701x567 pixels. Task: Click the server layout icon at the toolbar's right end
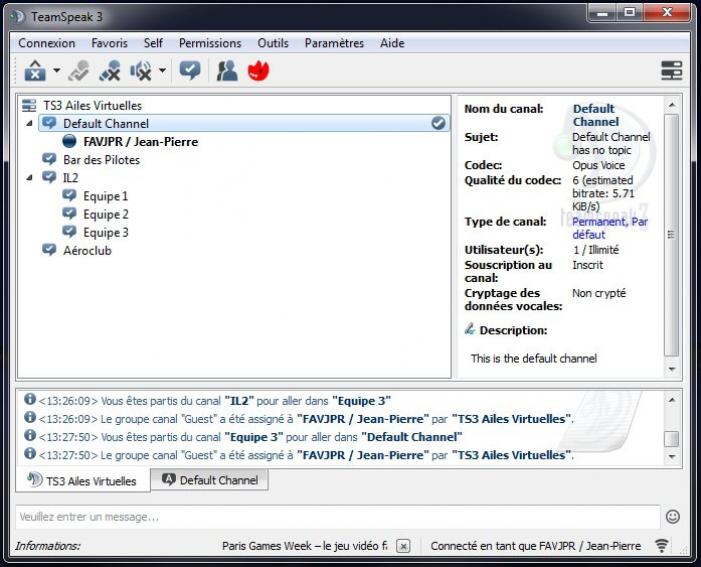pyautogui.click(x=671, y=71)
